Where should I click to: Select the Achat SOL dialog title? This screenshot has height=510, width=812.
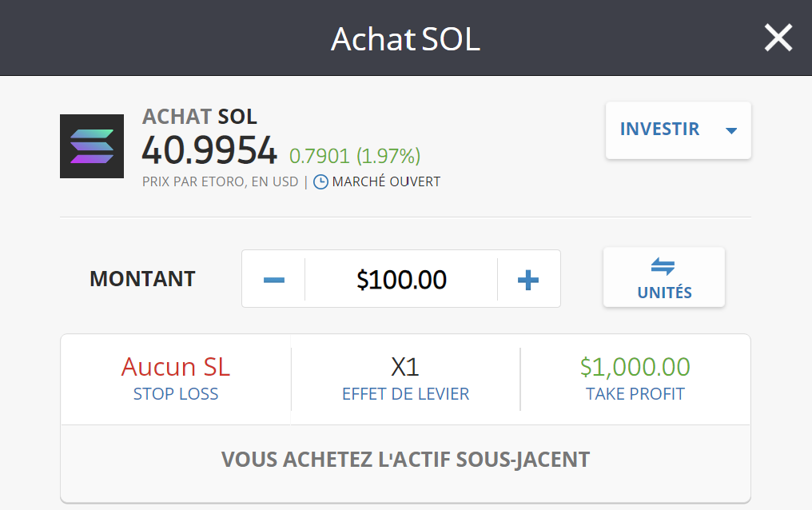click(405, 38)
